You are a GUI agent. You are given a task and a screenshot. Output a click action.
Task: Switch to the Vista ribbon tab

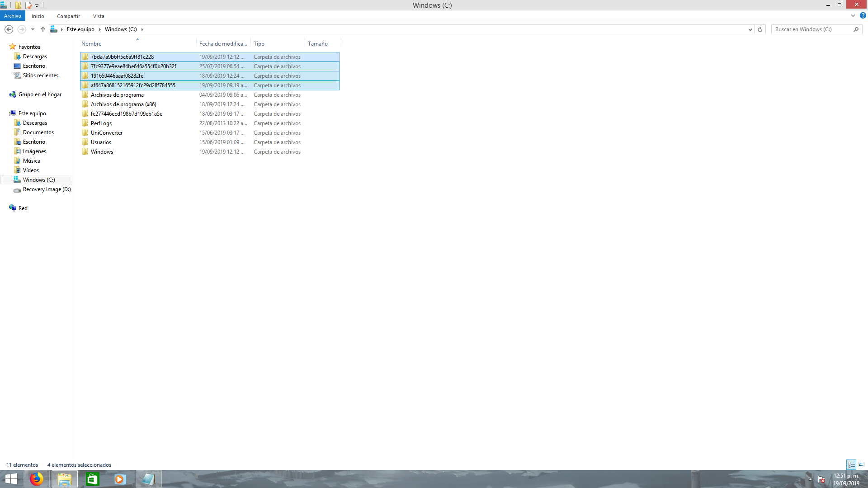click(99, 16)
